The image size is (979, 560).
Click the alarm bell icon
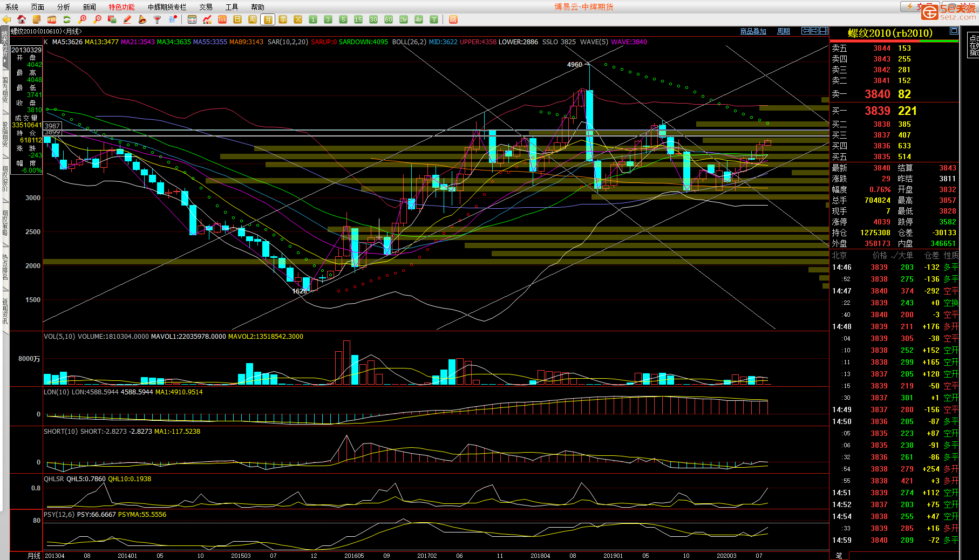tap(142, 19)
